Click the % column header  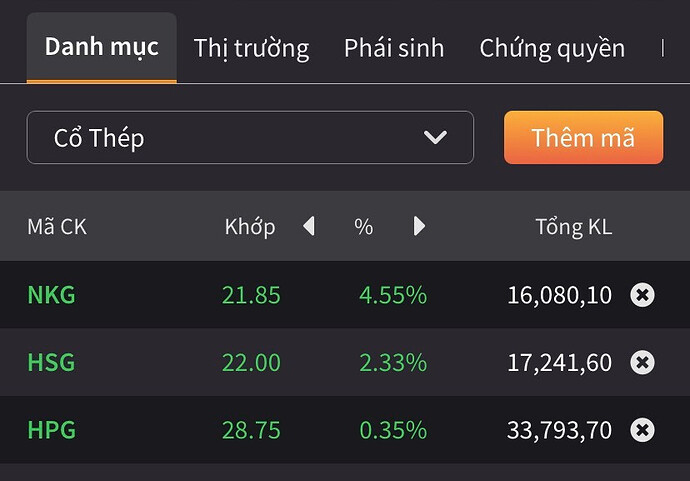tap(363, 227)
